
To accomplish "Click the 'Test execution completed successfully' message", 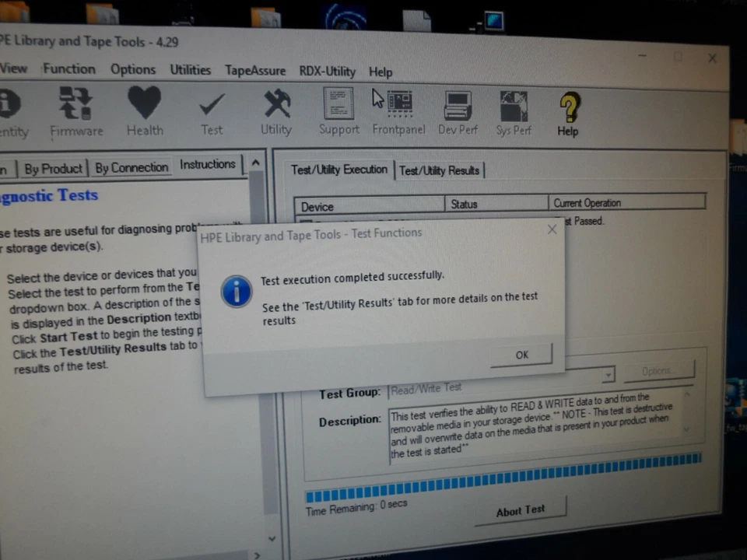I will point(352,278).
